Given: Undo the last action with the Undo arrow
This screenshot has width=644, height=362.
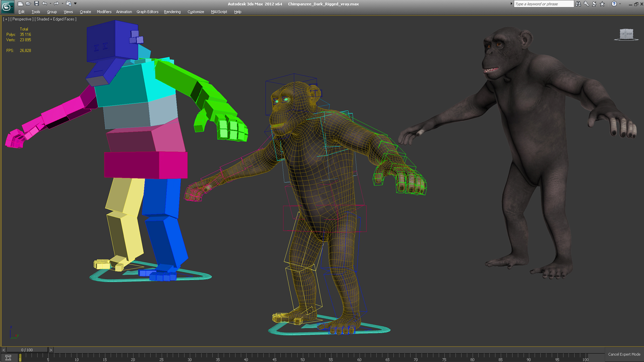Looking at the screenshot, I should coord(44,4).
